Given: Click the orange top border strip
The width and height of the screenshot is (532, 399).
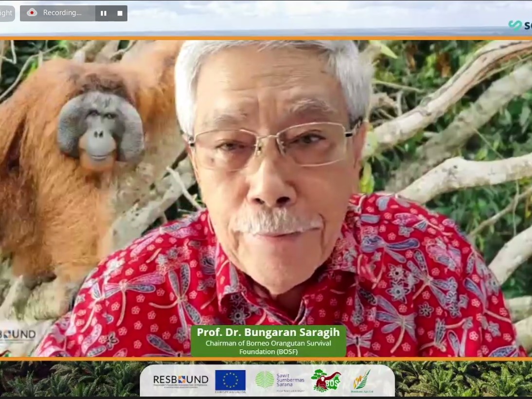Looking at the screenshot, I should click(266, 35).
